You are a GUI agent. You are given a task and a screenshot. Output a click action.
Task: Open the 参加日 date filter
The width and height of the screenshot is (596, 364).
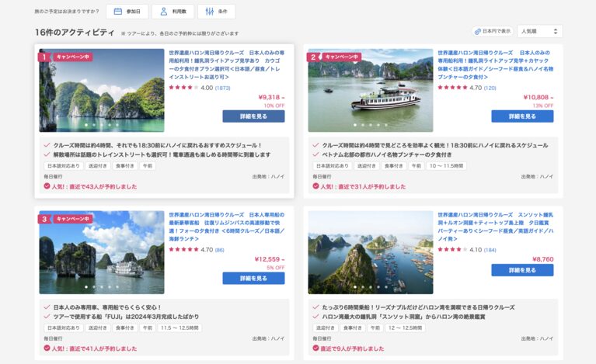(x=126, y=12)
